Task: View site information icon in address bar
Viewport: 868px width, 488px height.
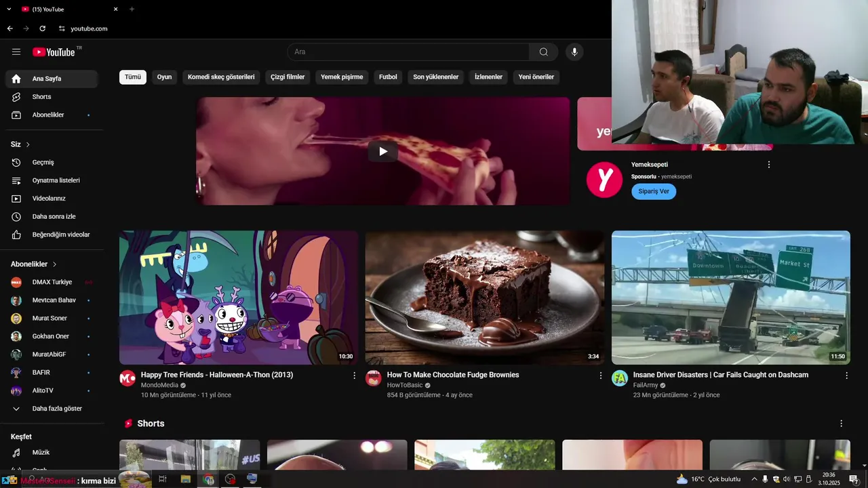Action: (x=62, y=28)
